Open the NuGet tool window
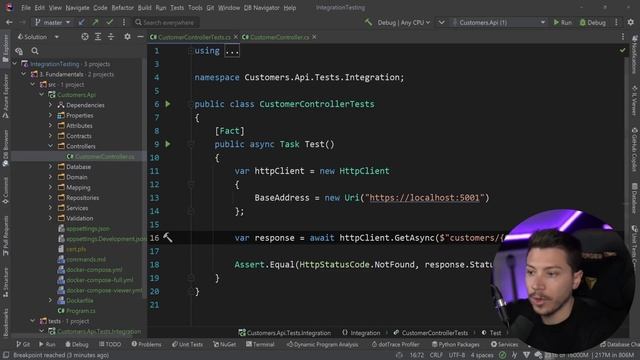Image resolution: width=640 pixels, height=360 pixels. (224, 344)
